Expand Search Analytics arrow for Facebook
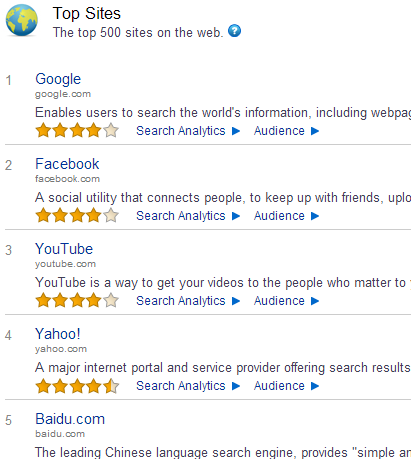Viewport: 411px width, 459px height. (x=236, y=216)
